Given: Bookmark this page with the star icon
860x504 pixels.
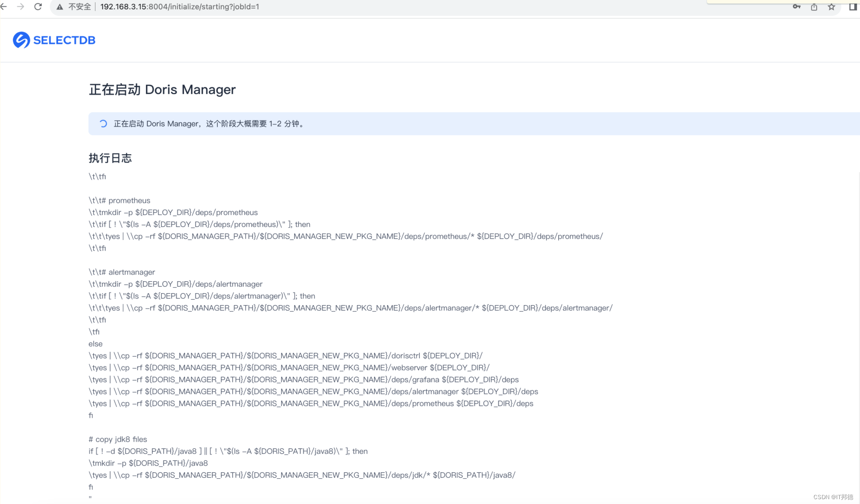Looking at the screenshot, I should click(832, 7).
